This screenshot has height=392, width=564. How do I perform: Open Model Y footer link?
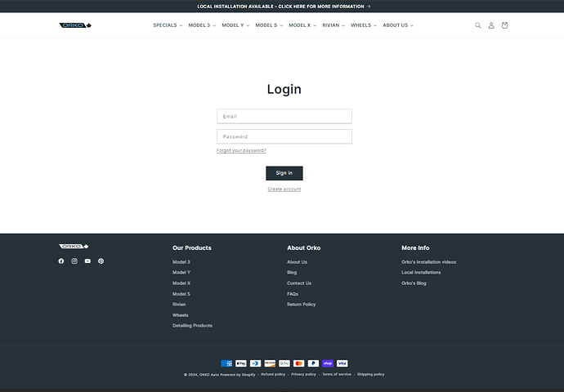181,272
